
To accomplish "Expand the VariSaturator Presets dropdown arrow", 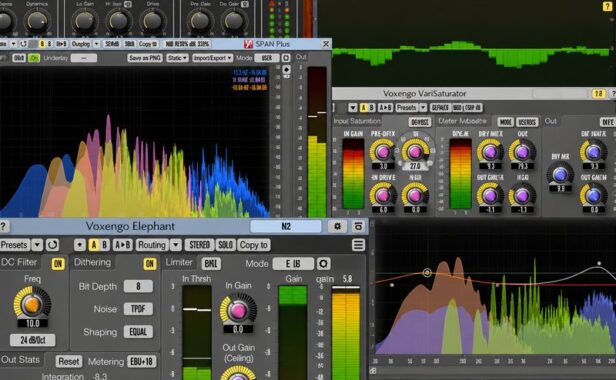I will tap(423, 107).
